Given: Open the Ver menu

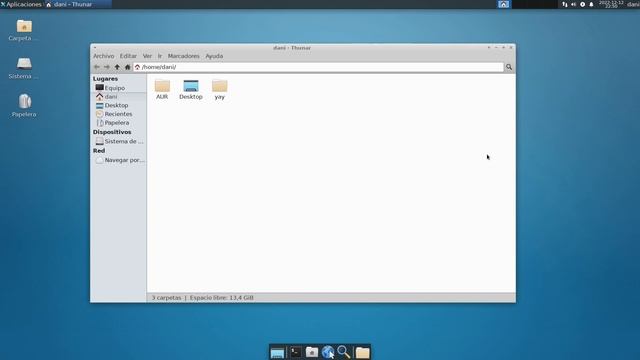Looking at the screenshot, I should pos(147,56).
